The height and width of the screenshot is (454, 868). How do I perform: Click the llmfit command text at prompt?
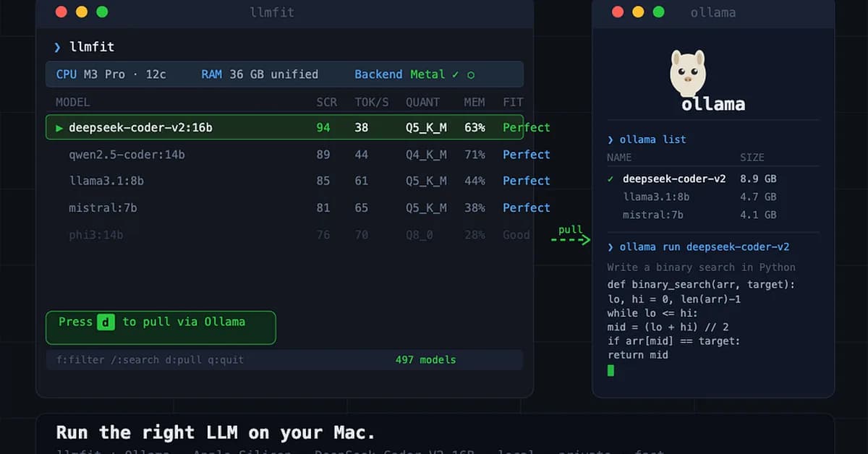coord(92,47)
